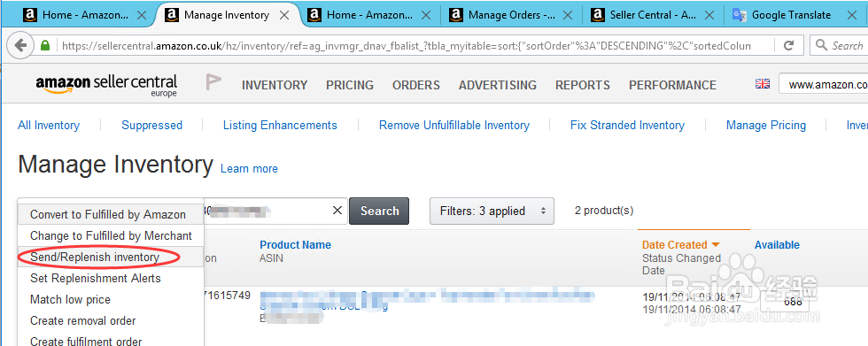Click the Google Translate tab favicon

coord(739,15)
